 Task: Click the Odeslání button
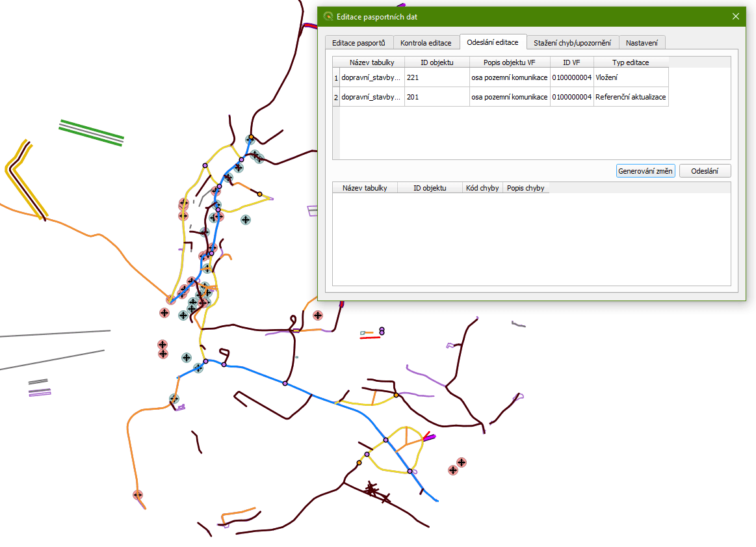tap(705, 171)
